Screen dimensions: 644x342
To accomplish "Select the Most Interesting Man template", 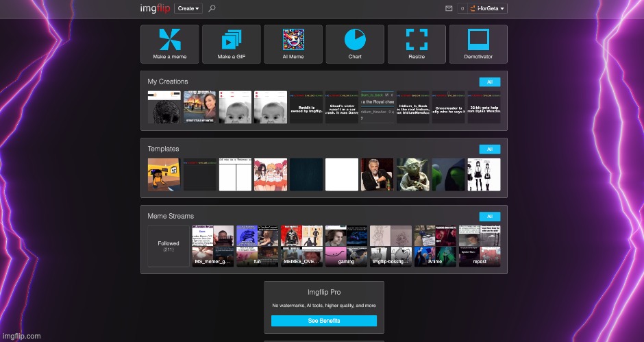I will [377, 175].
